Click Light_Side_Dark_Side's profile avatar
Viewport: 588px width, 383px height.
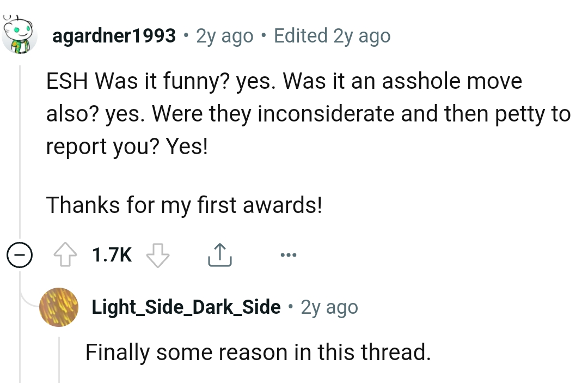(x=59, y=307)
